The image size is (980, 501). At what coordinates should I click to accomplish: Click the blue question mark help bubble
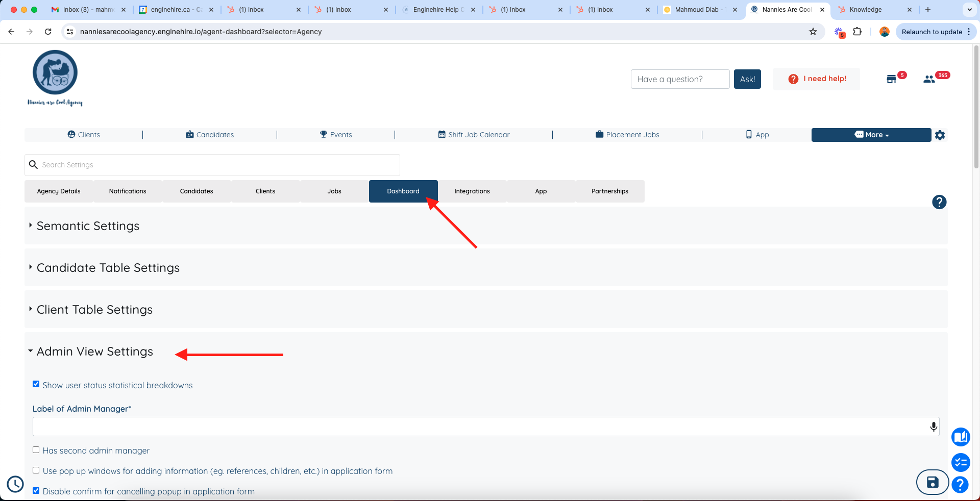[x=960, y=484]
